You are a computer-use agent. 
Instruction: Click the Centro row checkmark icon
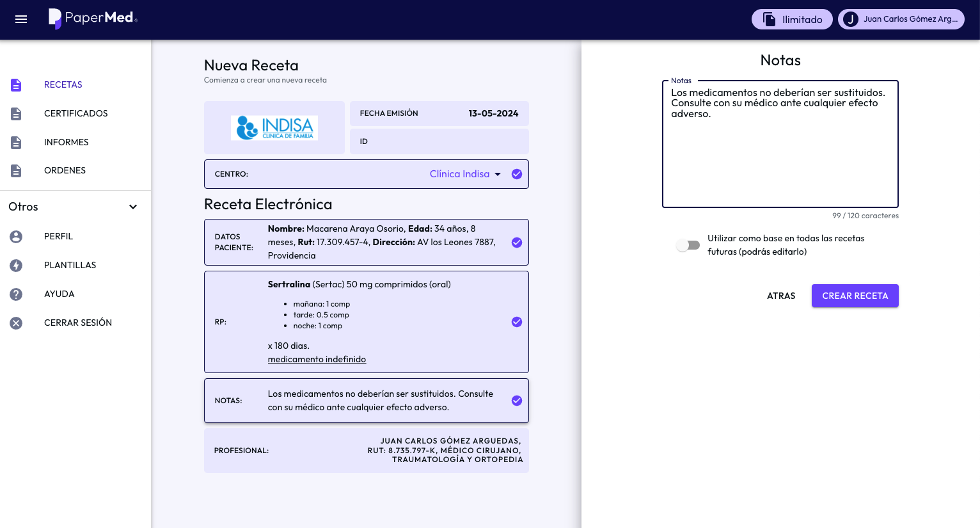[517, 174]
